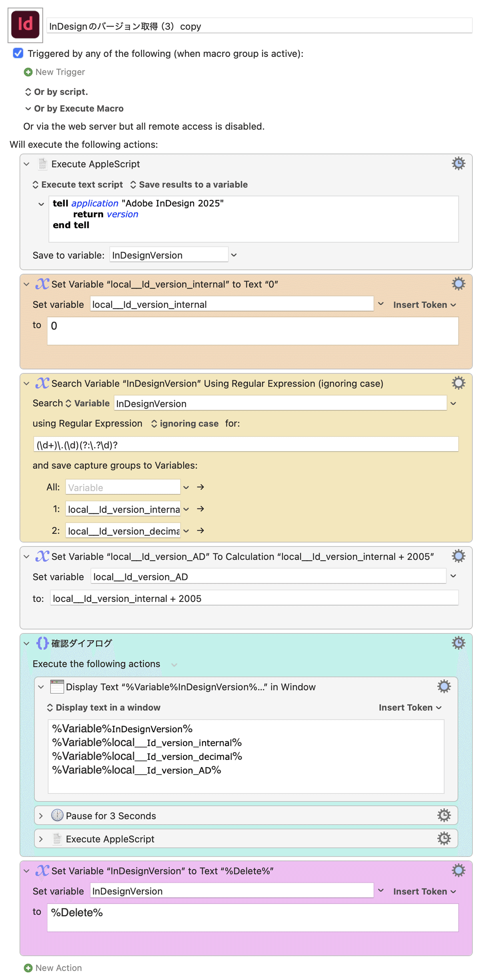Click arrow next to All capture group
The width and height of the screenshot is (480, 980).
point(201,487)
